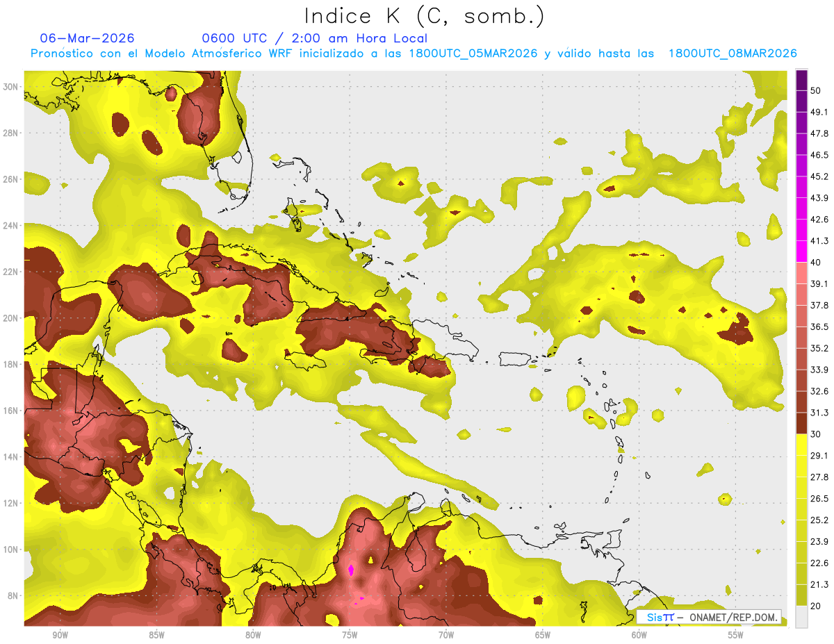
Task: Click the colorbar value label 42.6
Action: point(819,220)
